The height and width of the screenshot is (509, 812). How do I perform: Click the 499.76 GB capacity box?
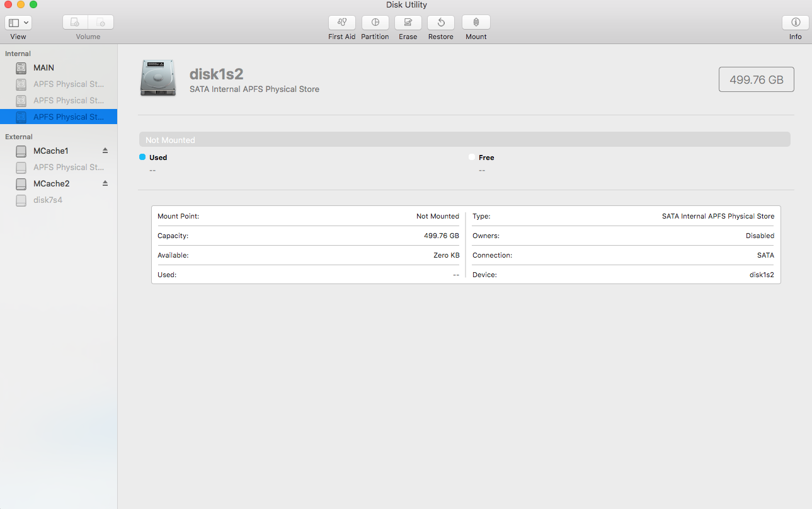point(757,79)
